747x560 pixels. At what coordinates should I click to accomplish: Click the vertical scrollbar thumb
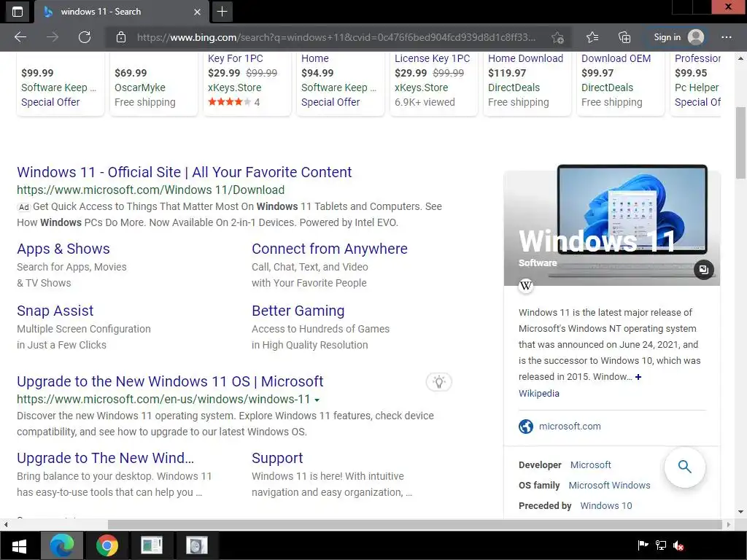(740, 143)
